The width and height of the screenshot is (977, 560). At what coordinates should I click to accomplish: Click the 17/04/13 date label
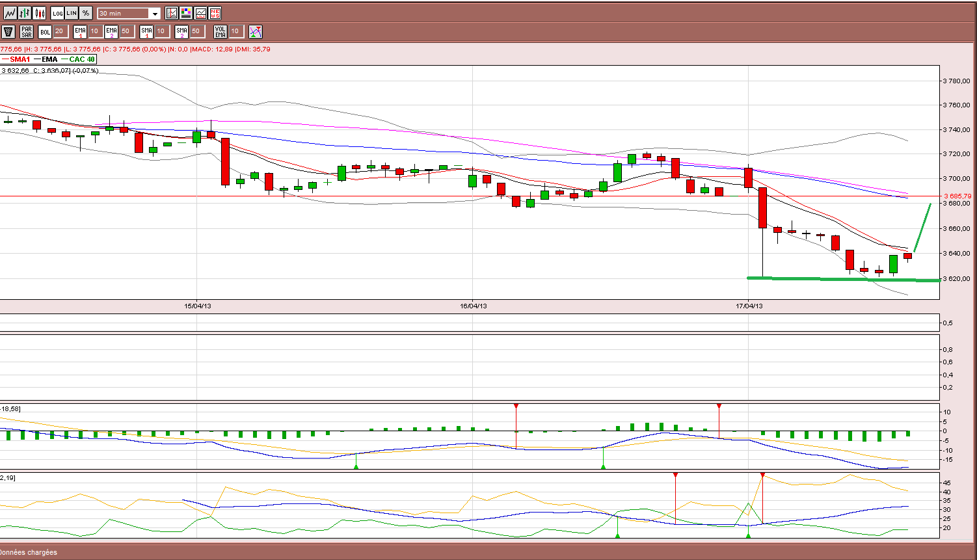pos(749,306)
